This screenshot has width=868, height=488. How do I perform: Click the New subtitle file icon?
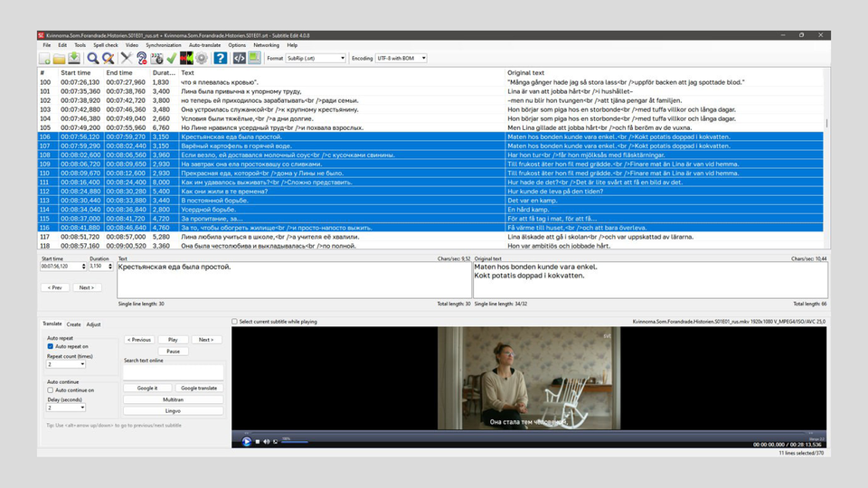(x=45, y=58)
